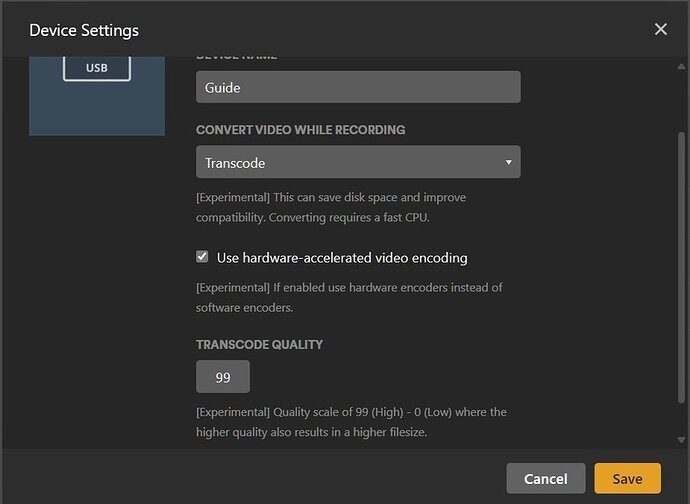Click the quality scale description text
The width and height of the screenshot is (690, 504).
pyautogui.click(x=351, y=422)
